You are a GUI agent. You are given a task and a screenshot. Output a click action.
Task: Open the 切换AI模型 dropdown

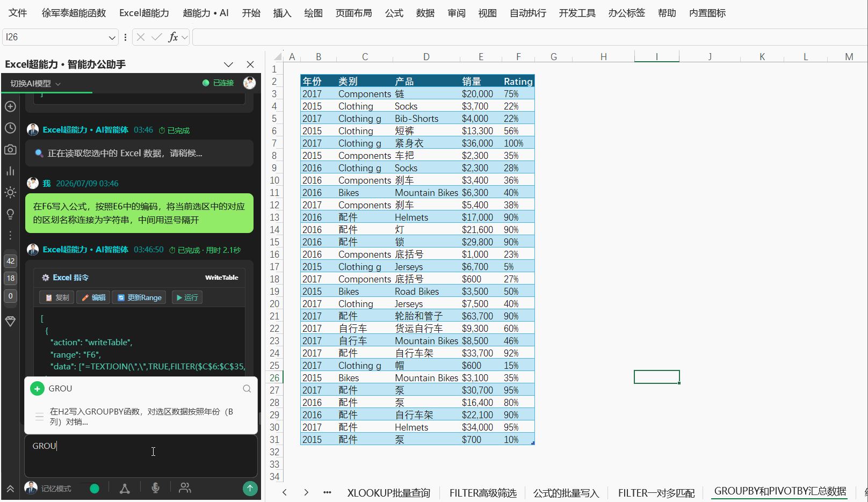35,83
